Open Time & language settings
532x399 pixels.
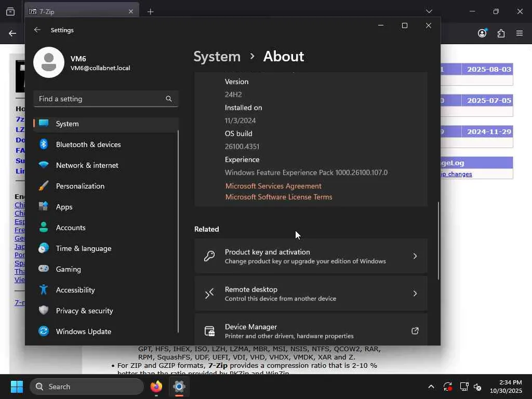tap(106, 248)
